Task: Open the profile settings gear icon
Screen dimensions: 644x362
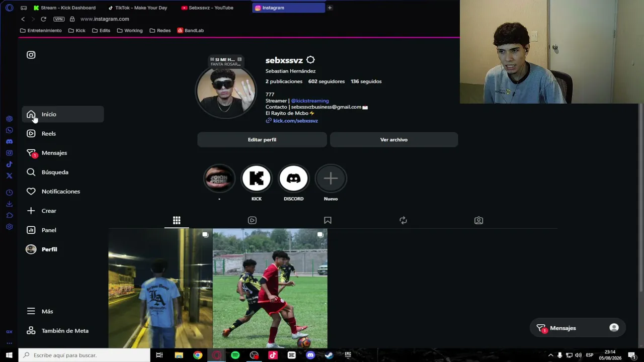Action: coord(310,60)
